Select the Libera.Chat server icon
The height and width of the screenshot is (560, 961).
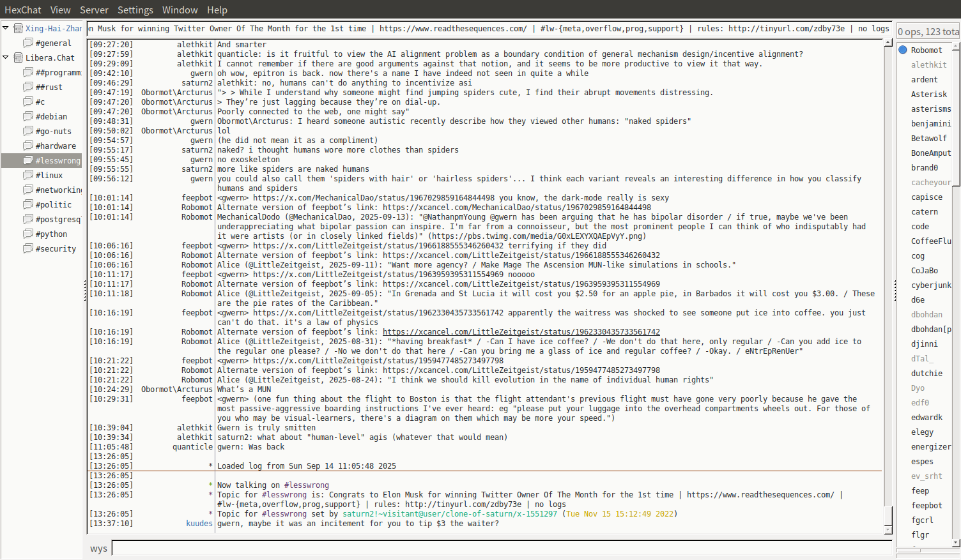(x=19, y=57)
